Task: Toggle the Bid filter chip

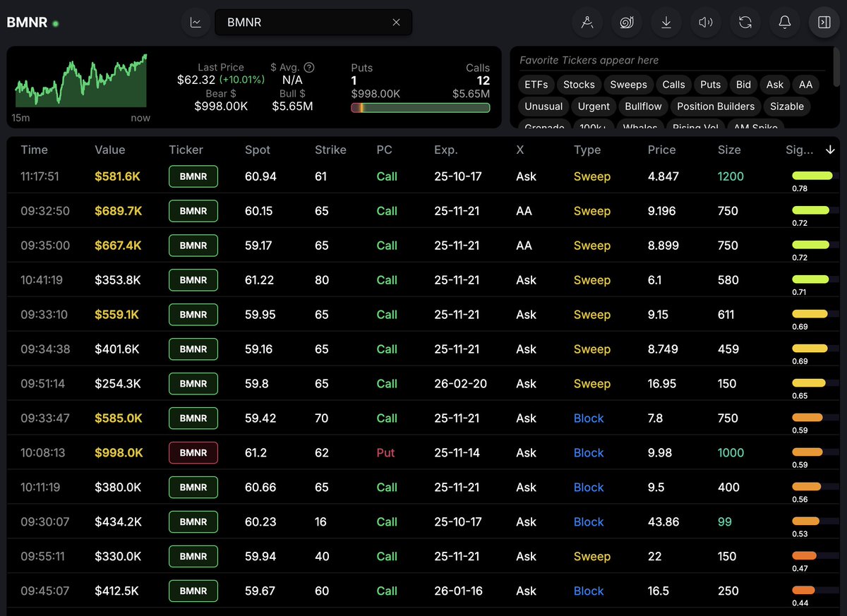Action: (744, 85)
